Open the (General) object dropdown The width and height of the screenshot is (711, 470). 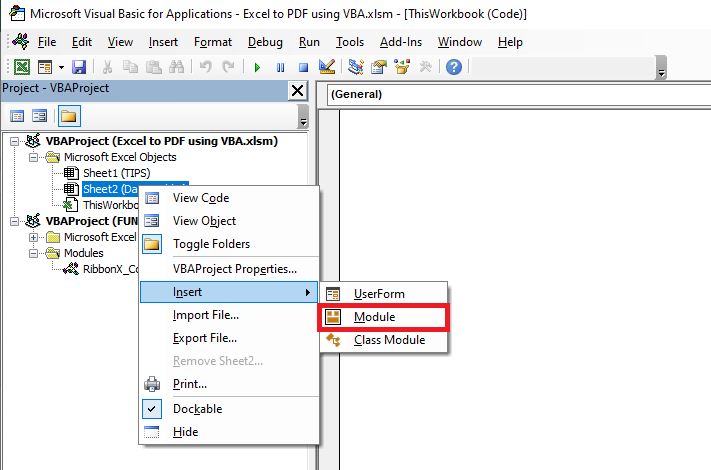click(x=519, y=94)
